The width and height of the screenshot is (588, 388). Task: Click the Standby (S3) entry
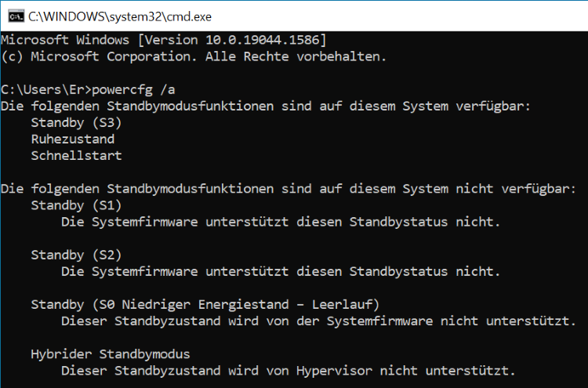tap(76, 122)
